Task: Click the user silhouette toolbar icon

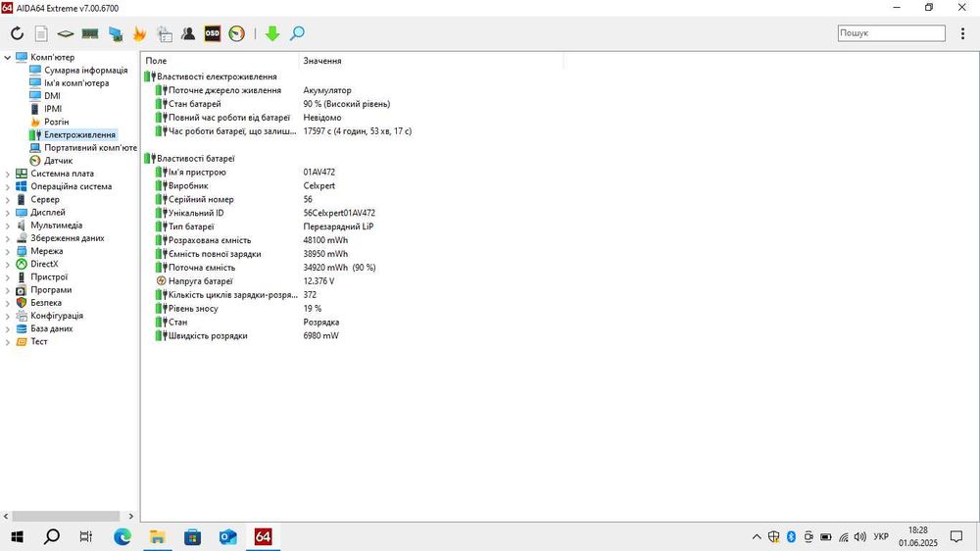Action: click(188, 33)
